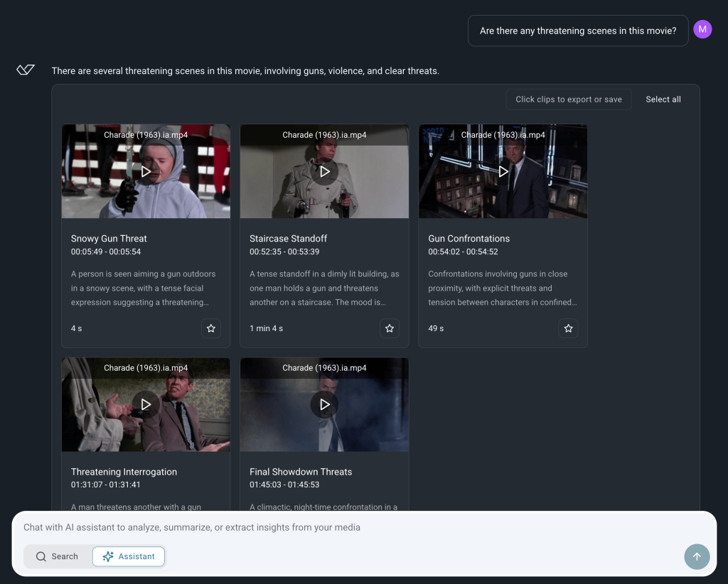The height and width of the screenshot is (584, 728).
Task: Click timestamp 01:45:03 - 01:45:53
Action: point(284,485)
